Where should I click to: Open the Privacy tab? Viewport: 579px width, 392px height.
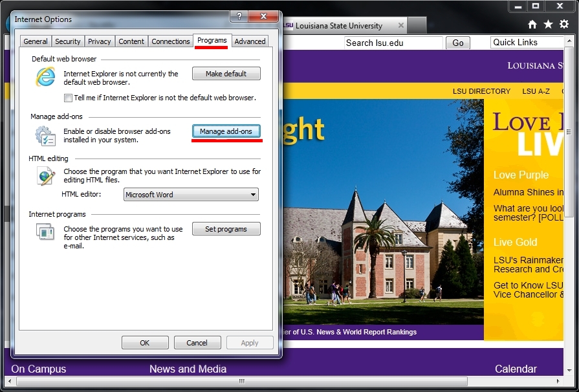100,41
